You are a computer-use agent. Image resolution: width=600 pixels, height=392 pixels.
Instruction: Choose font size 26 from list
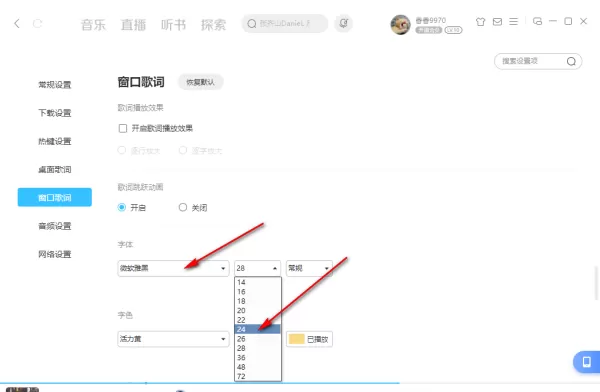258,339
